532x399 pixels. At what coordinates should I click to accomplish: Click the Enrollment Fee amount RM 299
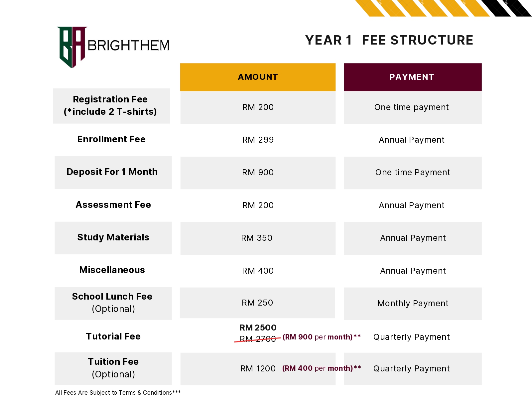pos(258,140)
